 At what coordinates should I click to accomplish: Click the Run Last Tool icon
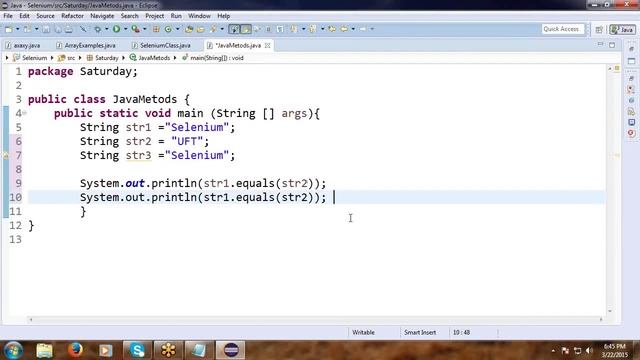[136, 29]
